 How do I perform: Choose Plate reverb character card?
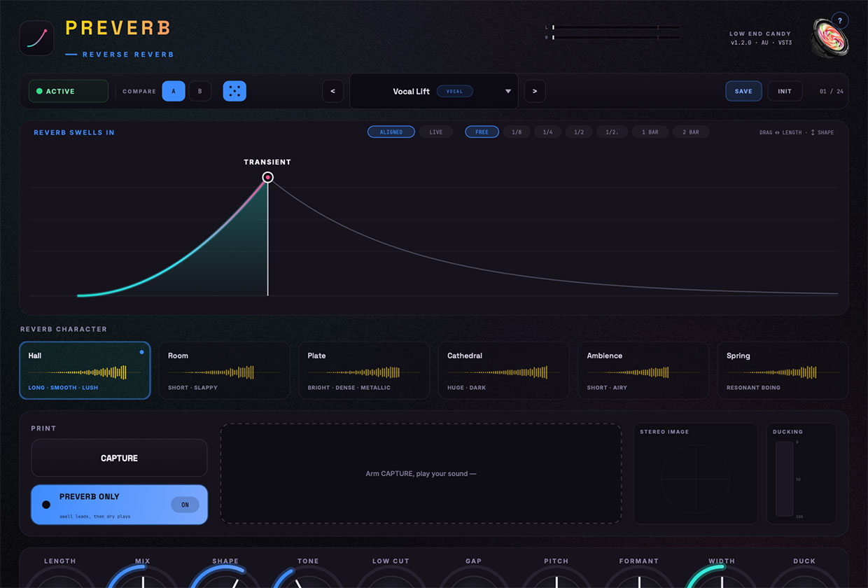coord(364,370)
